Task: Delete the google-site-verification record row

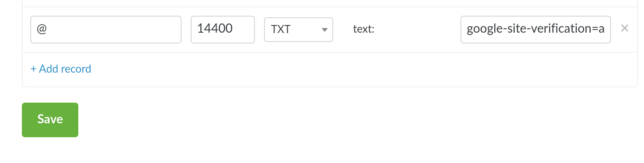Action: [x=624, y=28]
